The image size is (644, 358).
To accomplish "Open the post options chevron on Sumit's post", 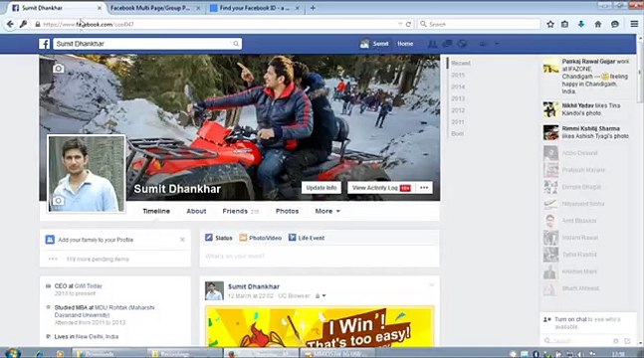I will 431,285.
